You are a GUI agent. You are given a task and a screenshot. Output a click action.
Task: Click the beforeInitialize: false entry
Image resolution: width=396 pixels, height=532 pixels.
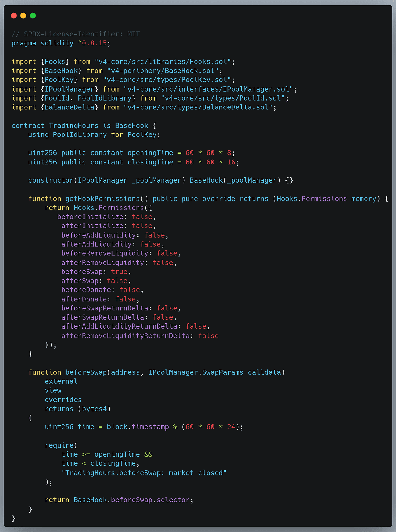[107, 217]
